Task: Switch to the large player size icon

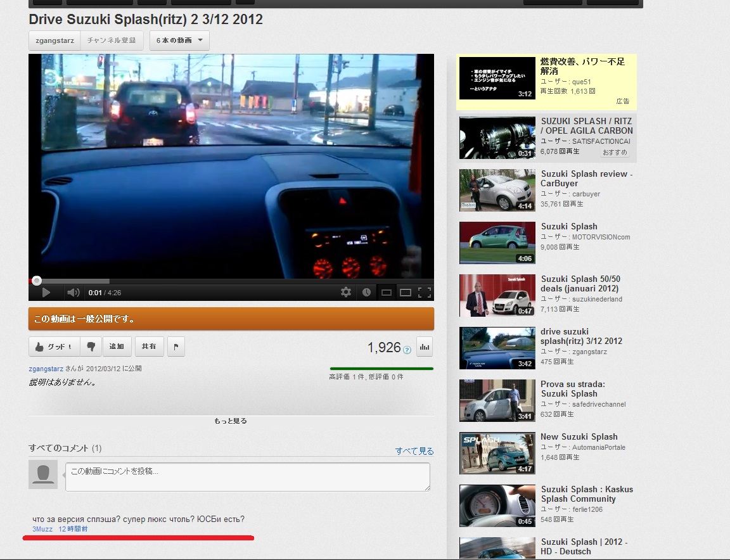Action: click(406, 292)
